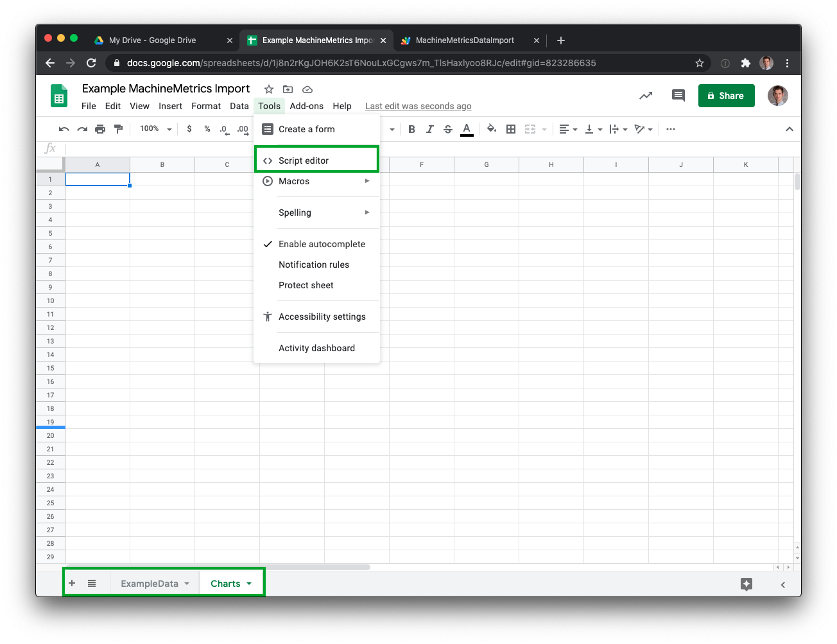
Task: Open text wrapping dropdown
Action: click(x=618, y=129)
